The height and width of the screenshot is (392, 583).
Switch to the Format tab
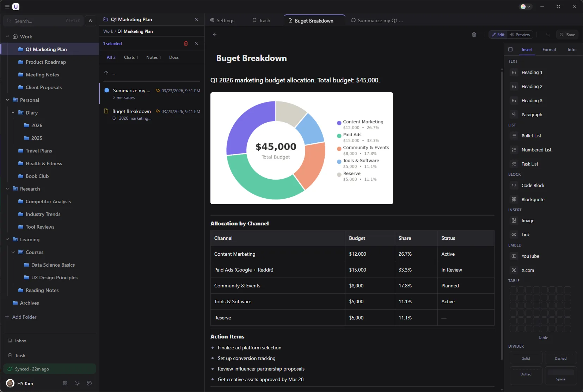[549, 50]
